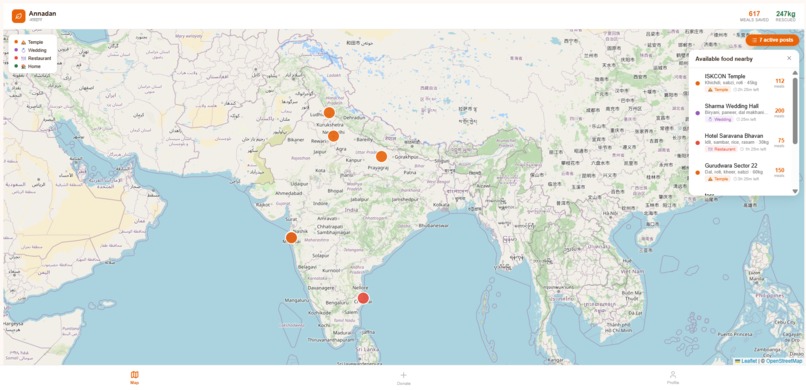Click the orange map marker near Delhi
806x390 pixels.
click(333, 136)
